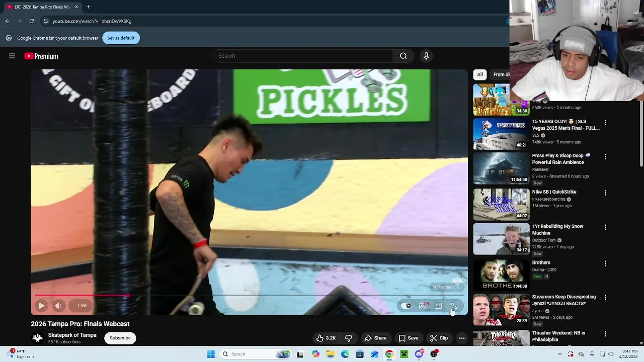The height and width of the screenshot is (362, 644).
Task: Seek along the red video progress bar
Action: pos(250,296)
